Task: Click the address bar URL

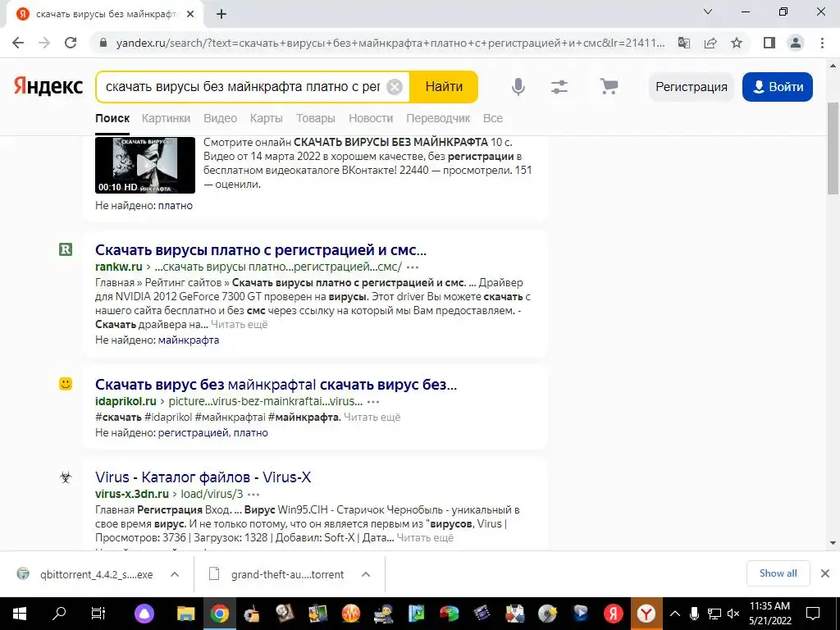Action: point(390,43)
